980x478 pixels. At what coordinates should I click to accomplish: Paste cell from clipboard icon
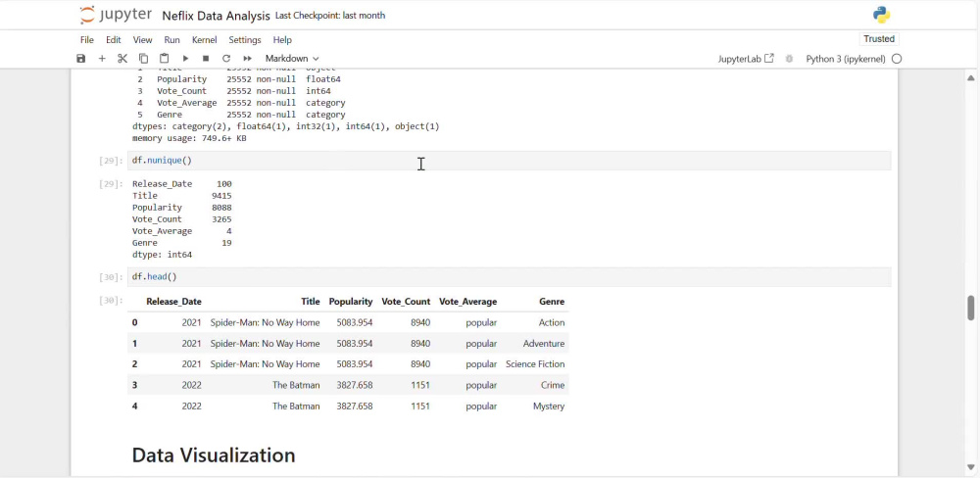164,58
